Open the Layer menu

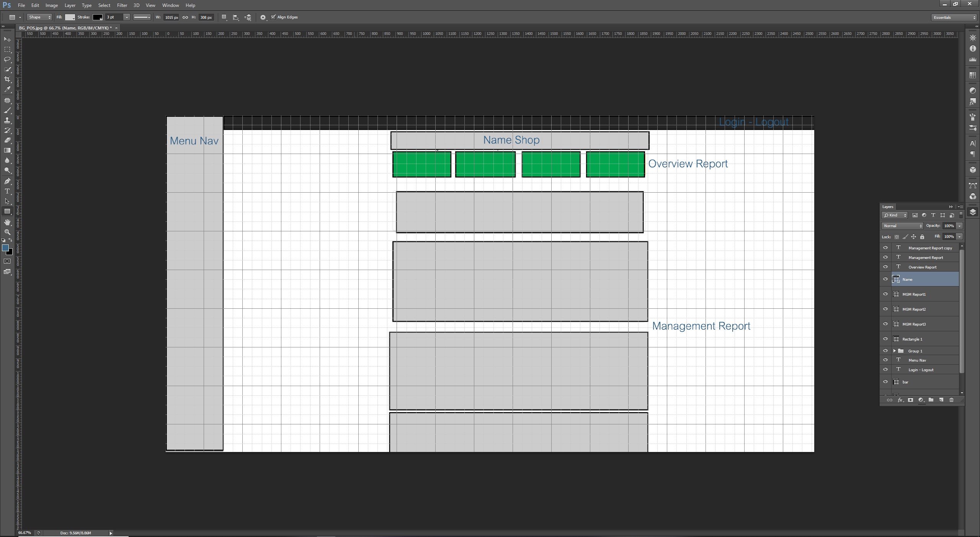click(70, 5)
